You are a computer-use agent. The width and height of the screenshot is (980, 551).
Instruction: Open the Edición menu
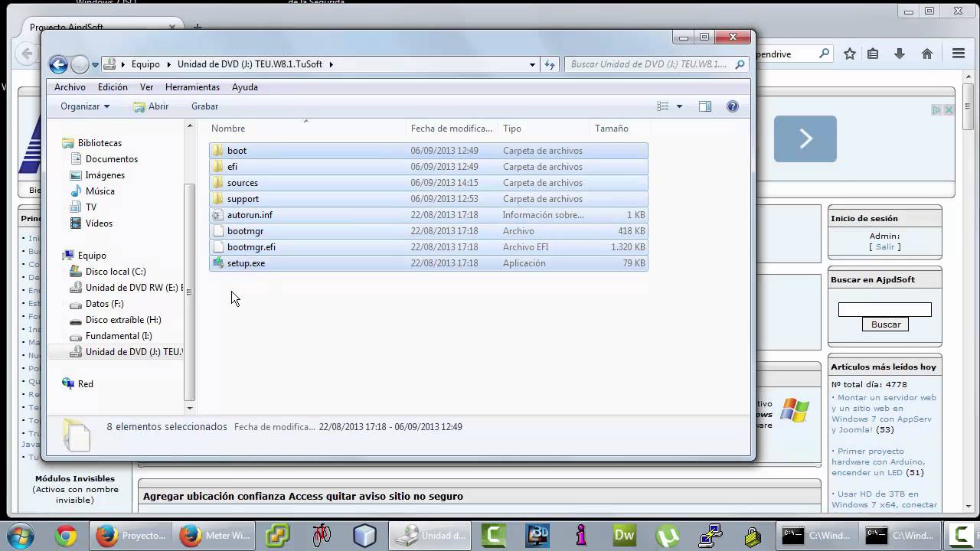[113, 87]
